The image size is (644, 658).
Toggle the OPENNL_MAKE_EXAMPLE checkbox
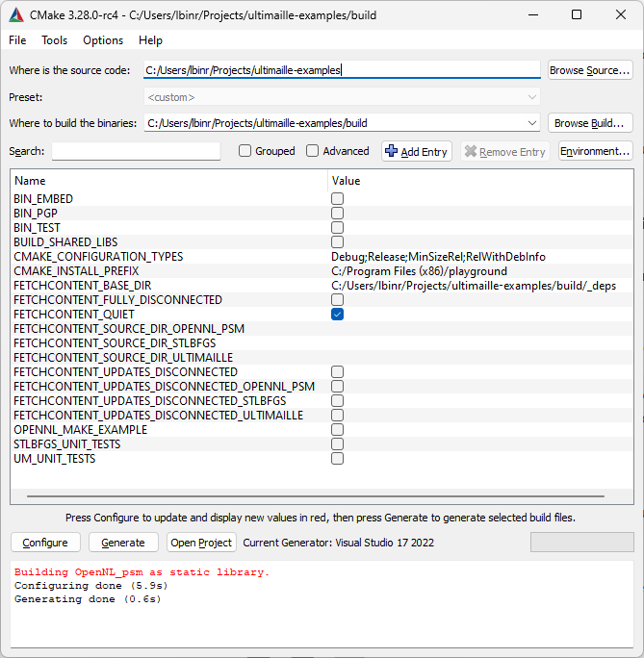tap(337, 430)
